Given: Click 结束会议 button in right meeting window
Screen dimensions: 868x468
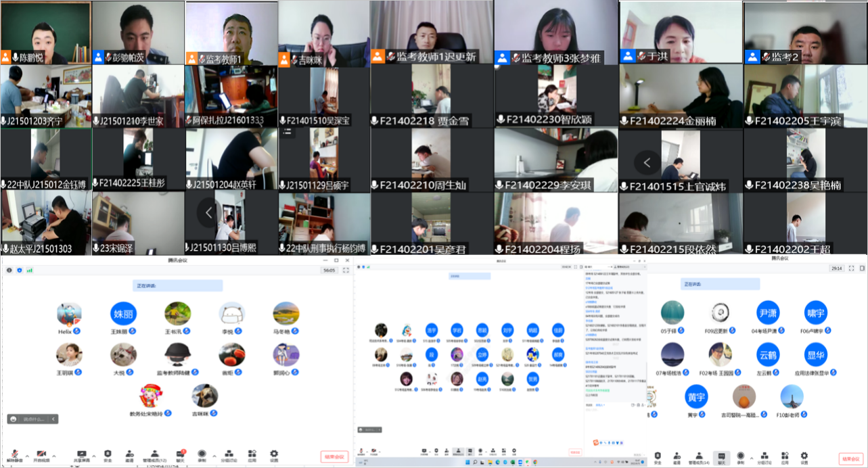Looking at the screenshot, I should pos(850,459).
